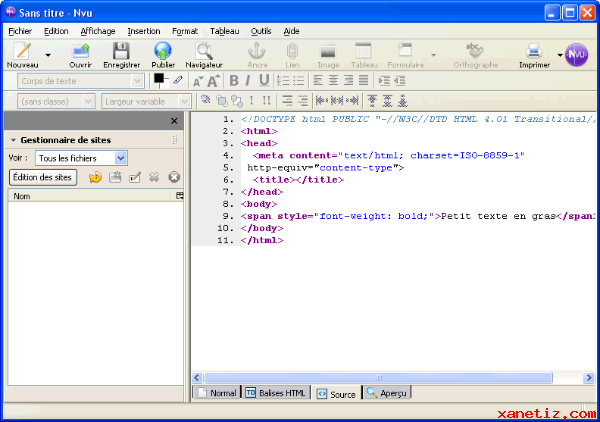Viewport: 600px width, 422px height.
Task: Open the Outils menu
Action: 261,31
